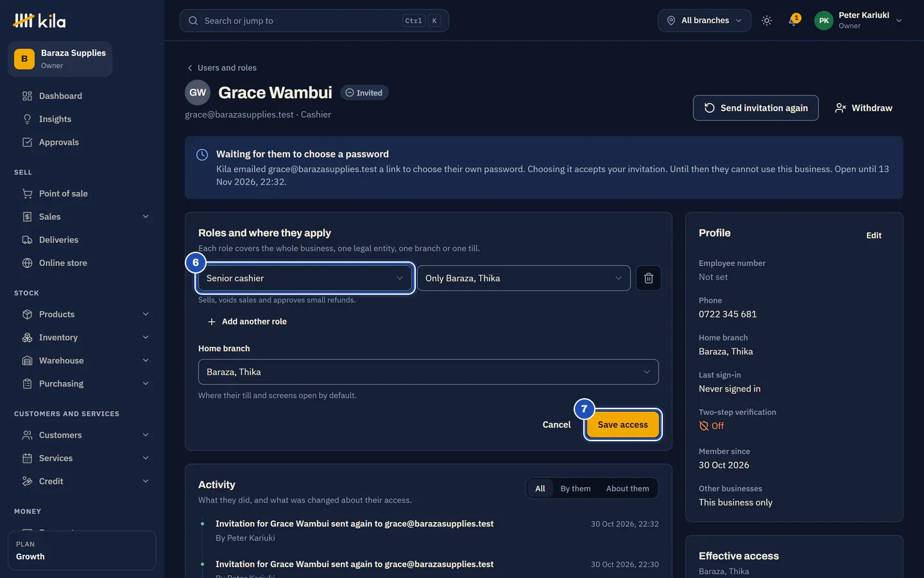Open the All branches selector
This screenshot has width=924, height=578.
tap(705, 21)
